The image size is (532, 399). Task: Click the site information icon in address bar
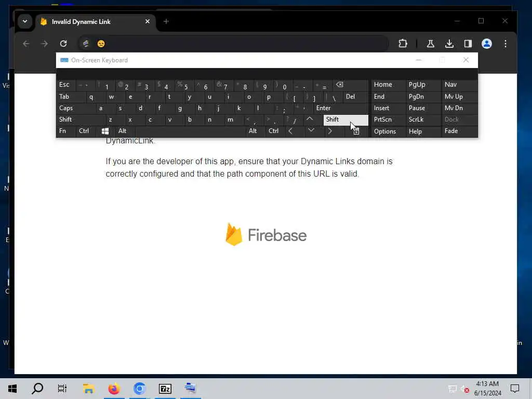pos(86,44)
